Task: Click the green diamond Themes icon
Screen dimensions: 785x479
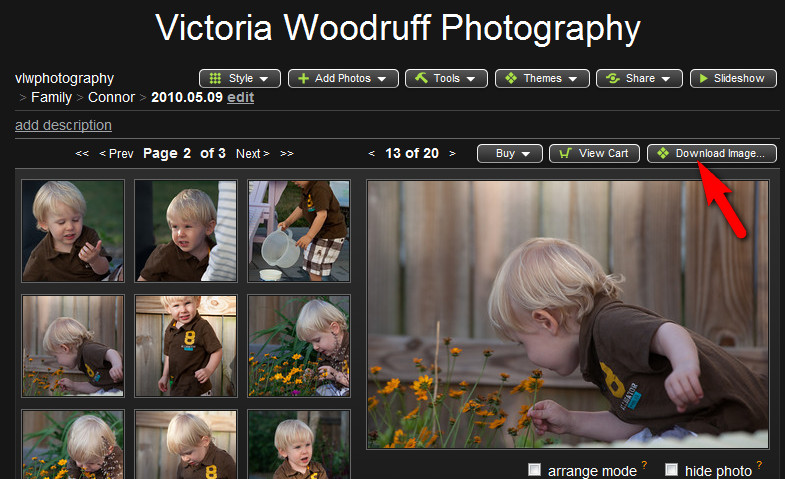Action: tap(511, 79)
